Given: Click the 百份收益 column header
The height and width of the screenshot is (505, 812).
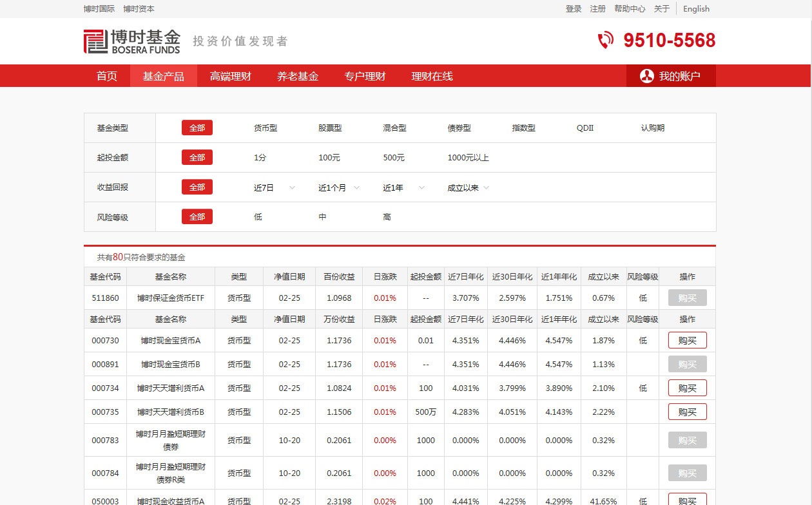Looking at the screenshot, I should pyautogui.click(x=339, y=277).
